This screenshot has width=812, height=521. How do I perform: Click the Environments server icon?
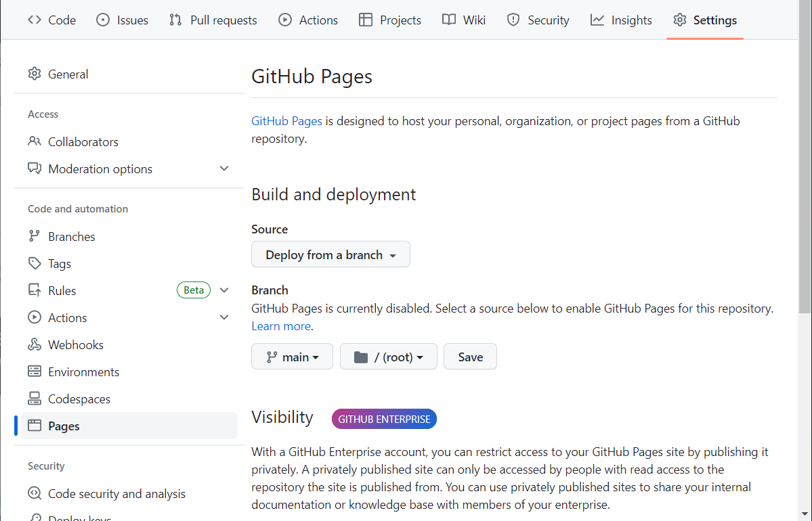34,371
